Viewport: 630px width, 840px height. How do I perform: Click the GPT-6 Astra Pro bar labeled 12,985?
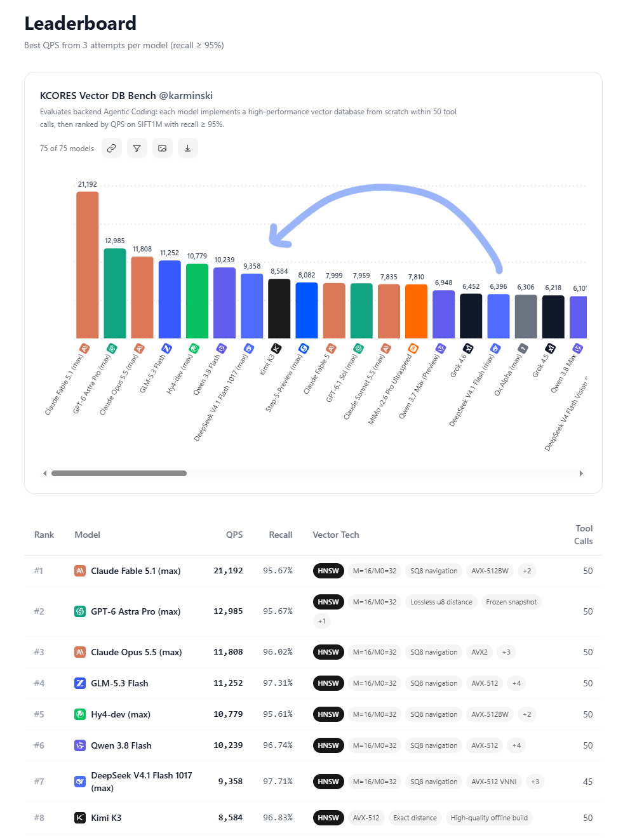tap(115, 293)
